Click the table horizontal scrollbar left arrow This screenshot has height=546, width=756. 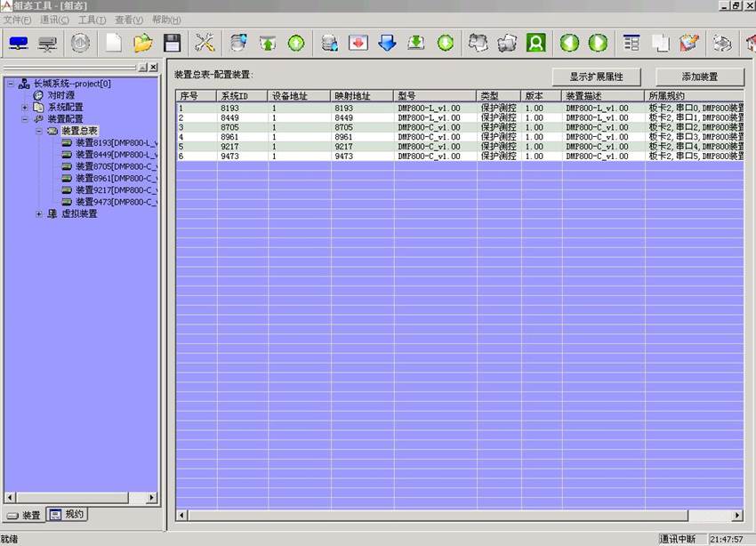tap(181, 515)
